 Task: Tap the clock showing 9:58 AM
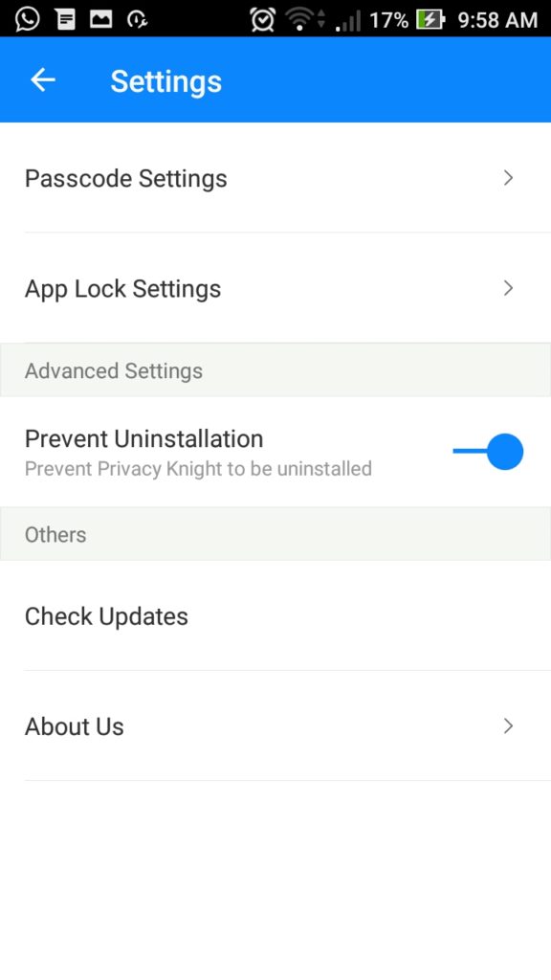pyautogui.click(x=497, y=20)
